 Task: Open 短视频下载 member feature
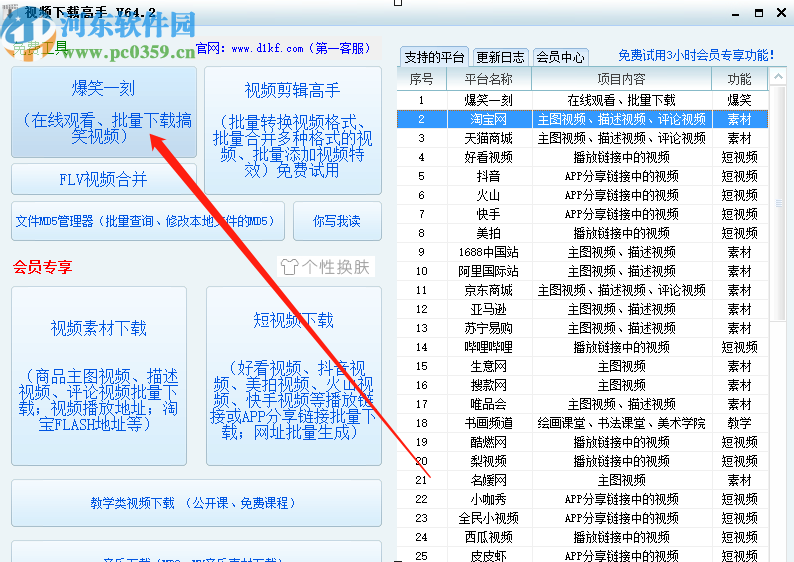294,376
